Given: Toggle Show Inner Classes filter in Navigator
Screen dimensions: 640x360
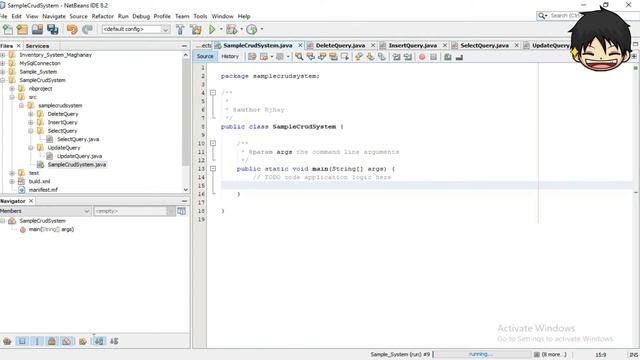Looking at the screenshot, I should pos(67,341).
